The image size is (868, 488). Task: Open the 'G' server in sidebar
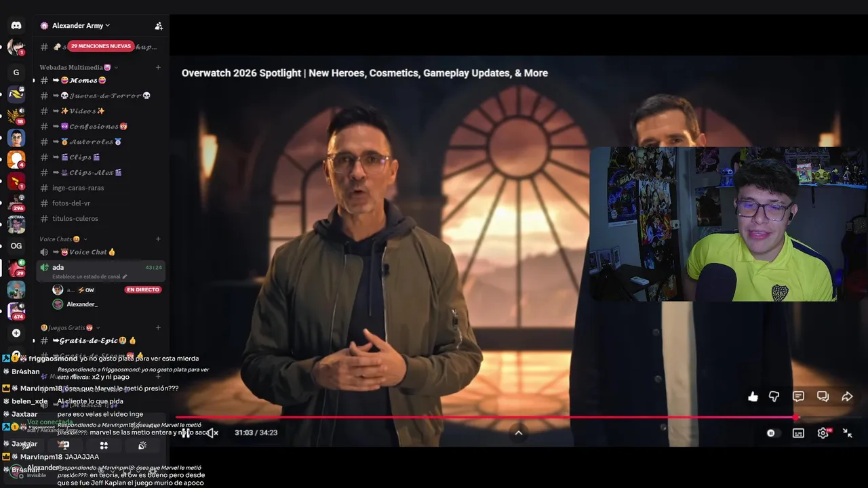pyautogui.click(x=16, y=72)
